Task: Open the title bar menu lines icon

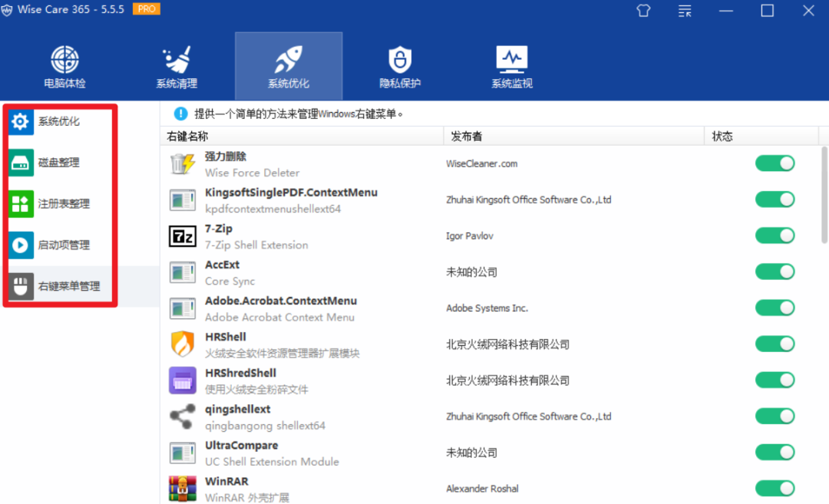Action: (685, 11)
